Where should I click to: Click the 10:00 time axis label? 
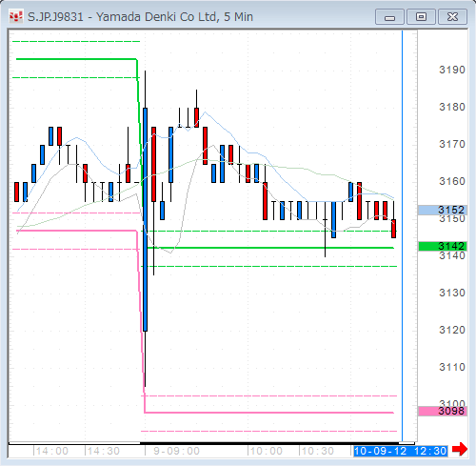click(x=266, y=451)
